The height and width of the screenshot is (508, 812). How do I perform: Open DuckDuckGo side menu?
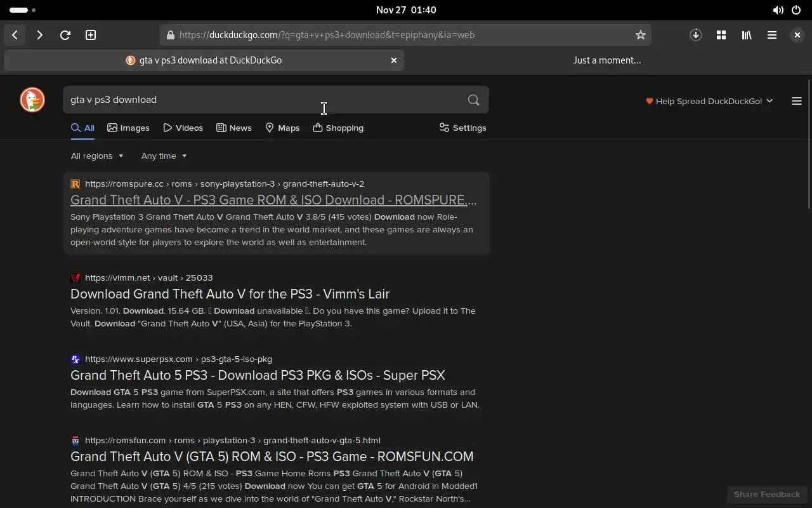coord(797,101)
